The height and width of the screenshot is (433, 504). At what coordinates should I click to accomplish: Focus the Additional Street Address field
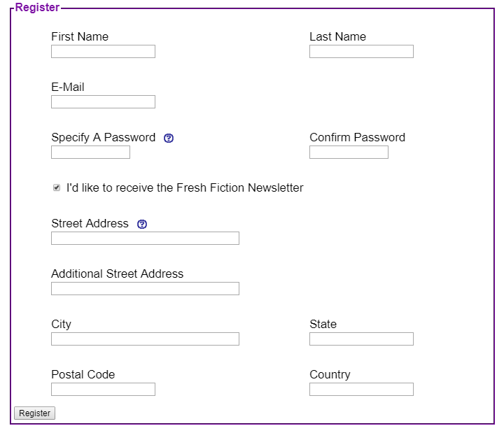(x=145, y=288)
